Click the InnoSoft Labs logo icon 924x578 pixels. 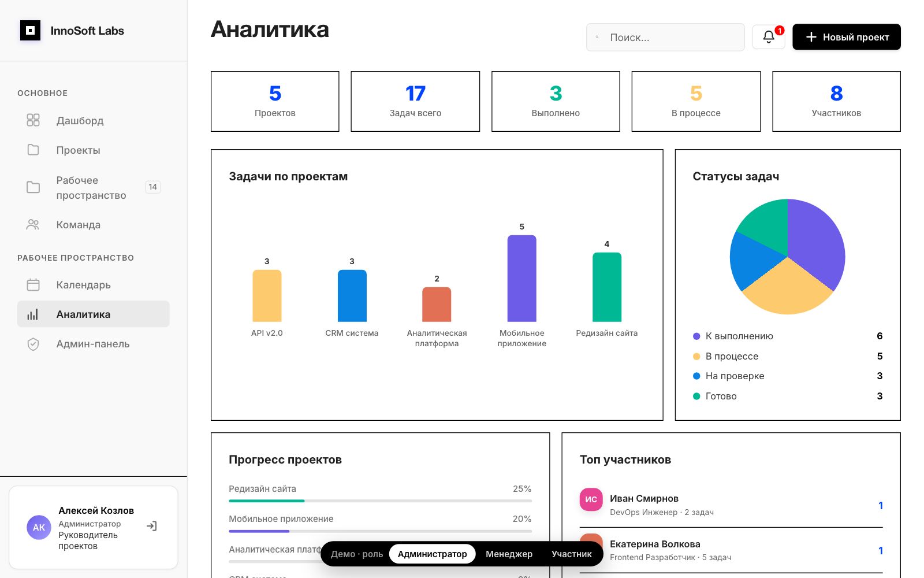coord(30,31)
